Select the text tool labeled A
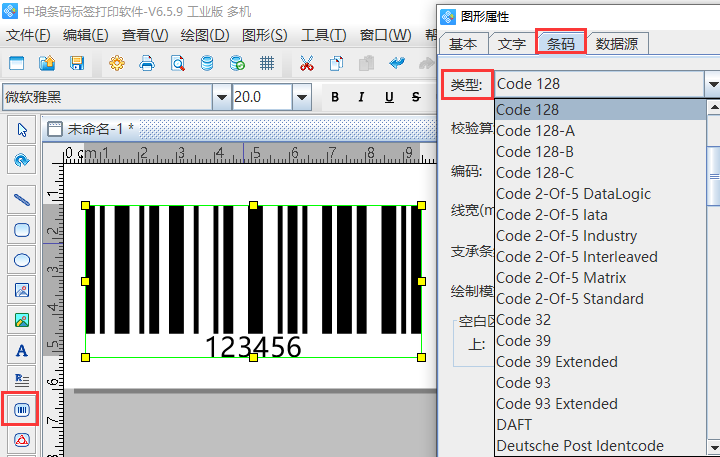Screen dimensions: 720x457 [x=22, y=350]
